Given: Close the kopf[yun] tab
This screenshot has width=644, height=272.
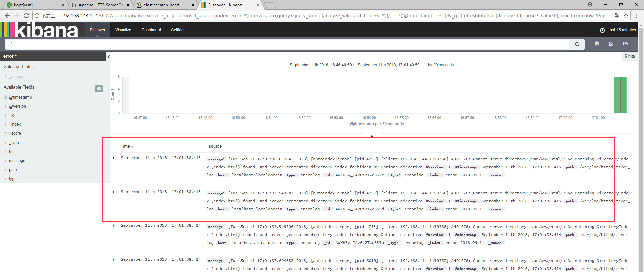Looking at the screenshot, I should 63,5.
